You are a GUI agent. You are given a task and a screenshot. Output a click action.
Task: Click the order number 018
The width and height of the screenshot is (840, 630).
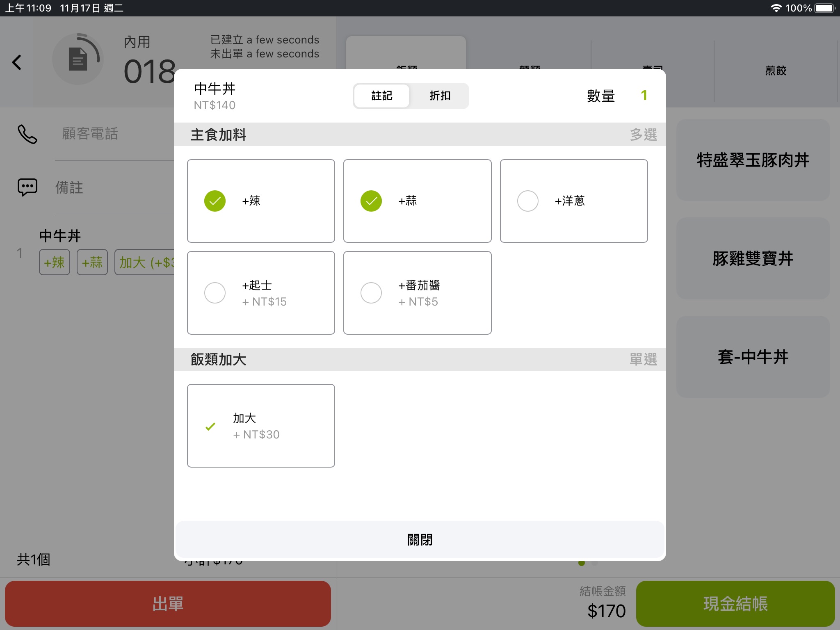click(x=150, y=71)
